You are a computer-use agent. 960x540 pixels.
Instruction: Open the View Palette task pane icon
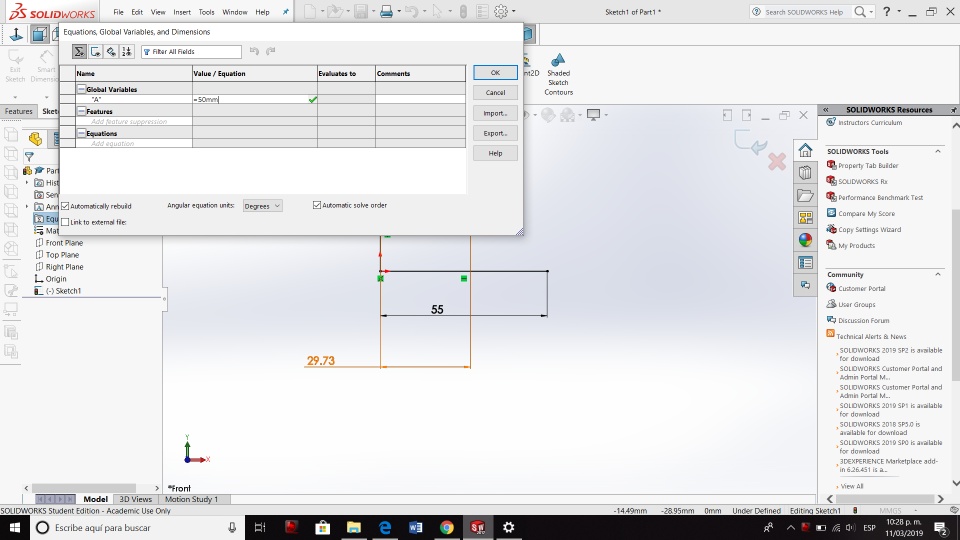point(805,217)
